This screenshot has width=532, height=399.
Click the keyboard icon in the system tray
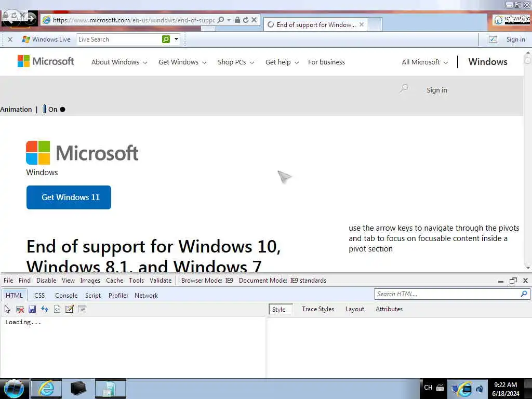point(440,388)
